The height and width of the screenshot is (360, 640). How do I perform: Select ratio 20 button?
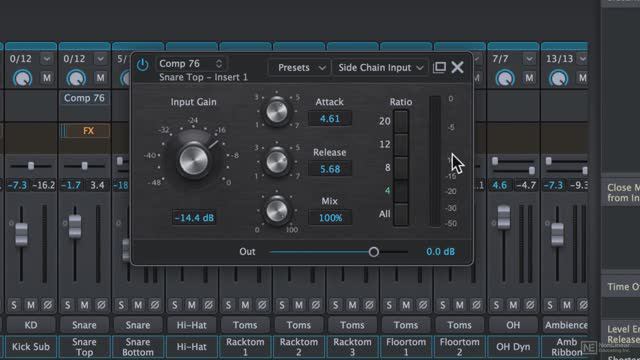click(400, 121)
